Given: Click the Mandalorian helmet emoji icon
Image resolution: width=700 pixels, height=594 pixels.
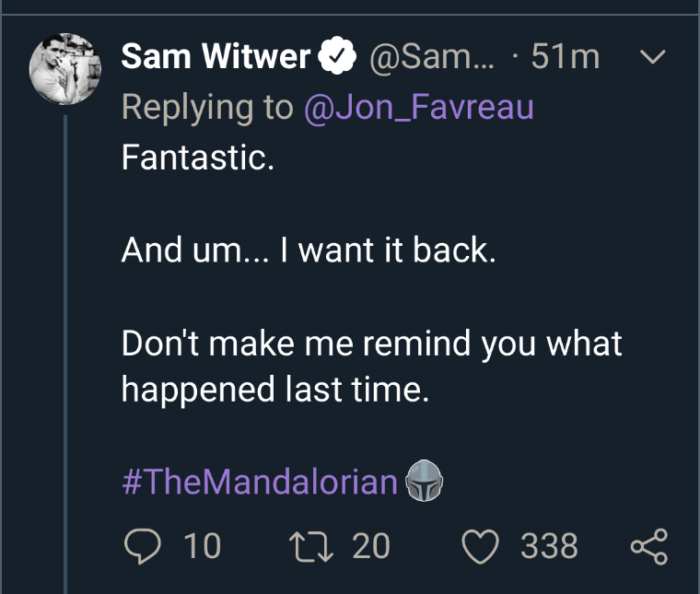Looking at the screenshot, I should point(424,481).
